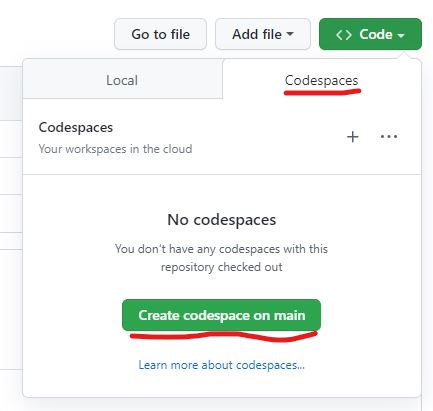Click the "You don't have any codespaces" message

pos(221,249)
